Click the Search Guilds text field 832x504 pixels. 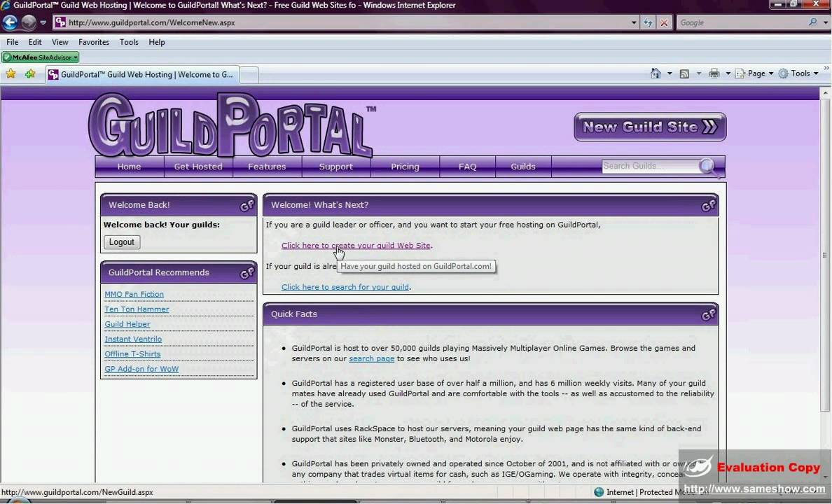650,166
